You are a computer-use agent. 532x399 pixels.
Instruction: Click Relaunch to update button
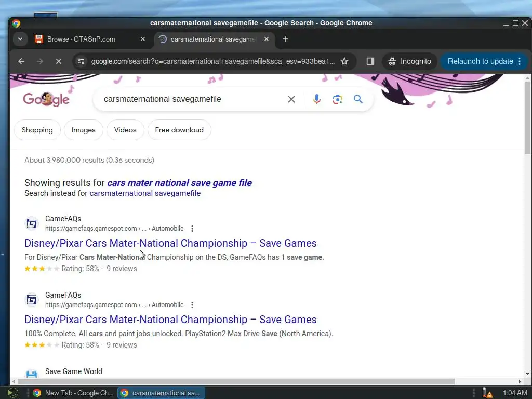480,61
